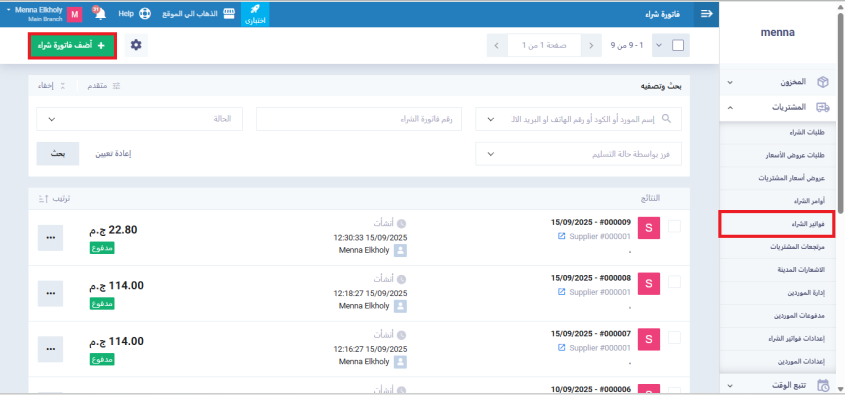Click the Supplier #000001 link of invoice #000008

(600, 292)
